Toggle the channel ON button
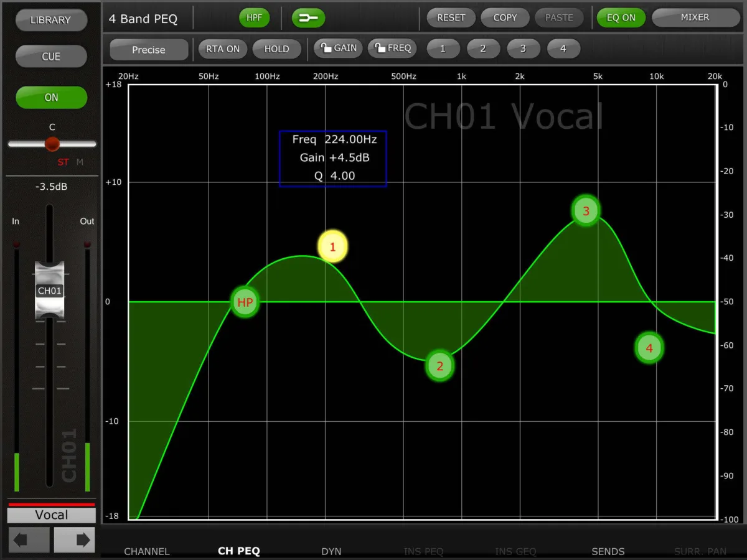This screenshot has height=560, width=747. [x=51, y=97]
